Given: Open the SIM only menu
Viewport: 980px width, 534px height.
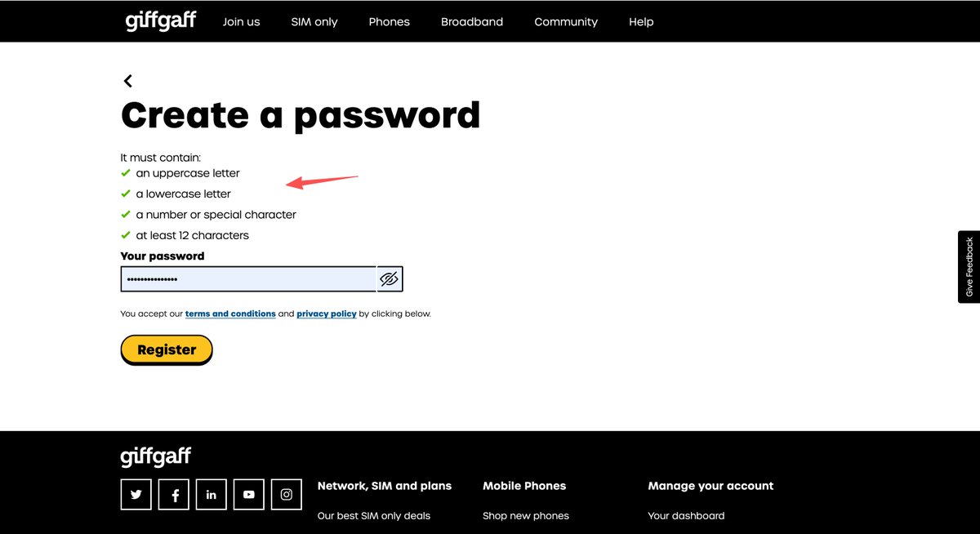Looking at the screenshot, I should click(314, 22).
